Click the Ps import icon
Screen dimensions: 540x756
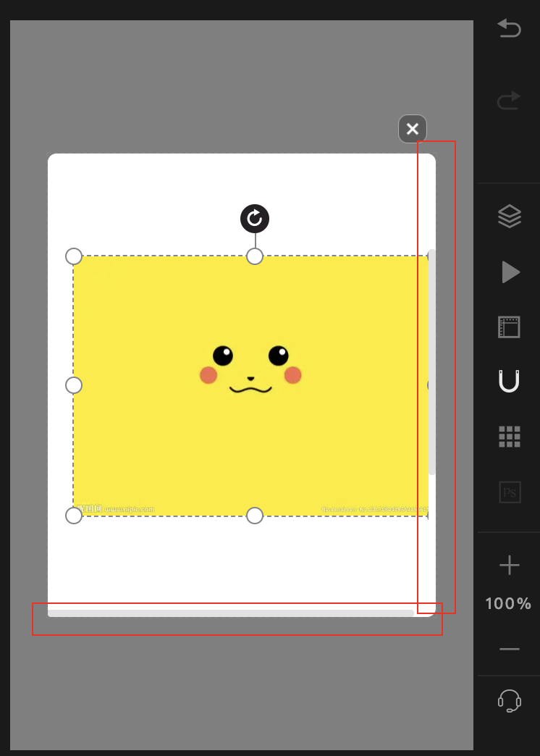click(x=510, y=492)
